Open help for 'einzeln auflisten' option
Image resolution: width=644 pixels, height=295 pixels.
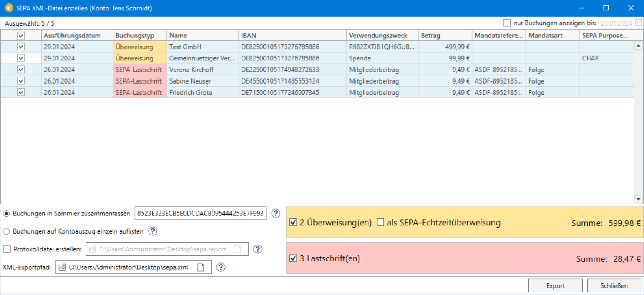pos(153,231)
